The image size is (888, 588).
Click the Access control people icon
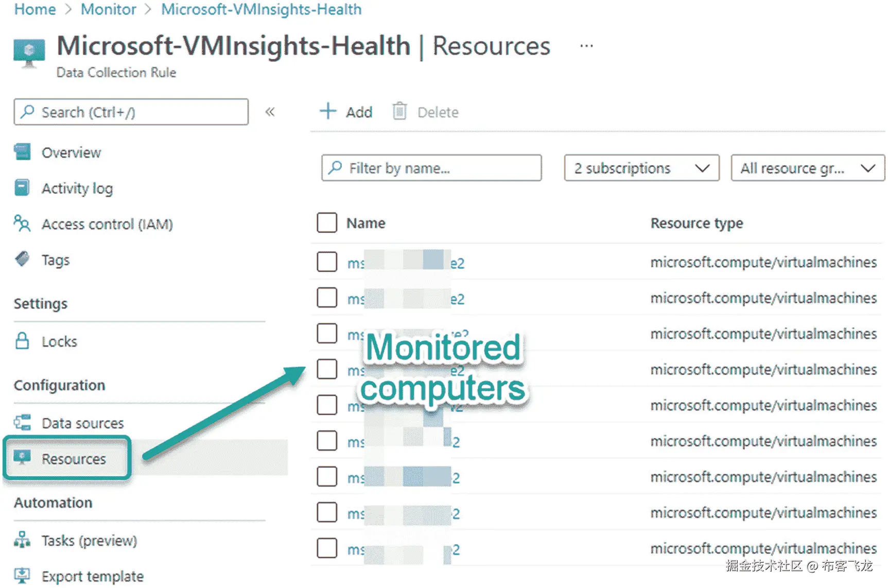pyautogui.click(x=22, y=223)
